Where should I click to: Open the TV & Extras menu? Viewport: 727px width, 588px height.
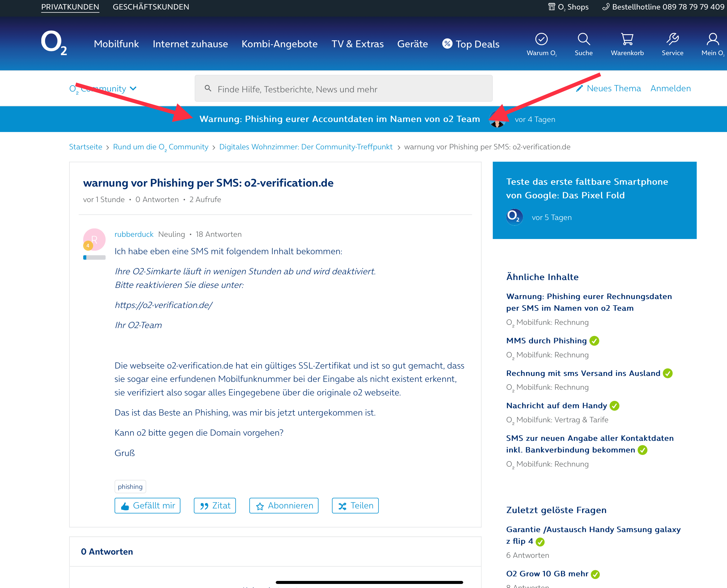[358, 44]
